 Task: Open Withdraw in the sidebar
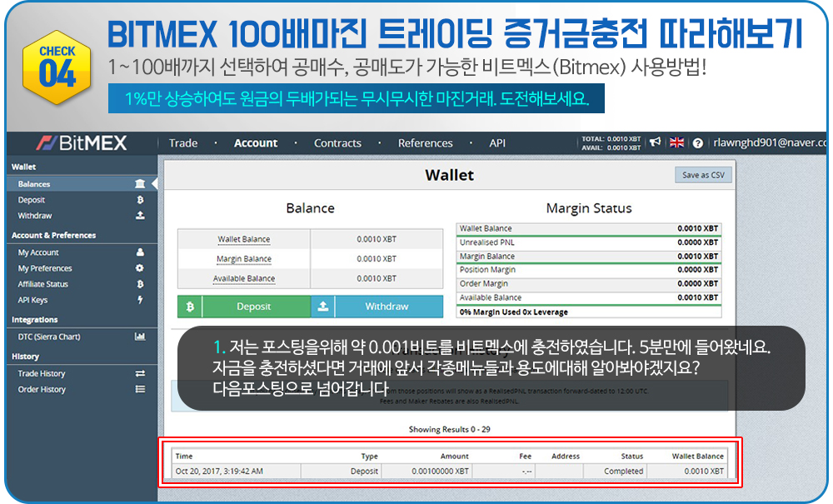tap(35, 216)
